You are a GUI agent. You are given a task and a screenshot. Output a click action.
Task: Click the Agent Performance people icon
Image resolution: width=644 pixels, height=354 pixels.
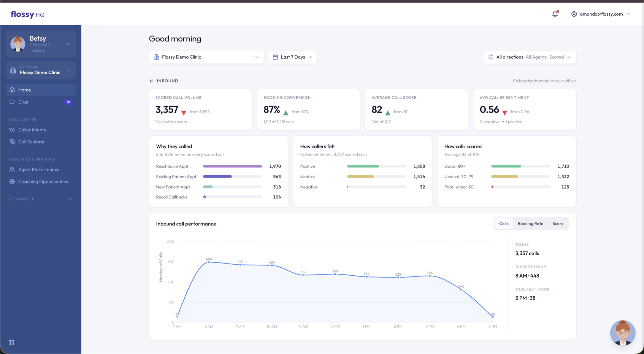pos(12,170)
